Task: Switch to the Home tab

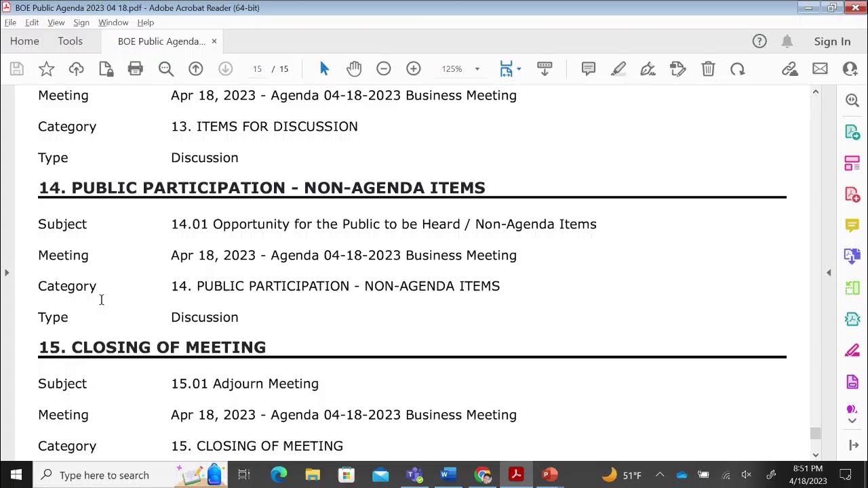Action: tap(24, 41)
